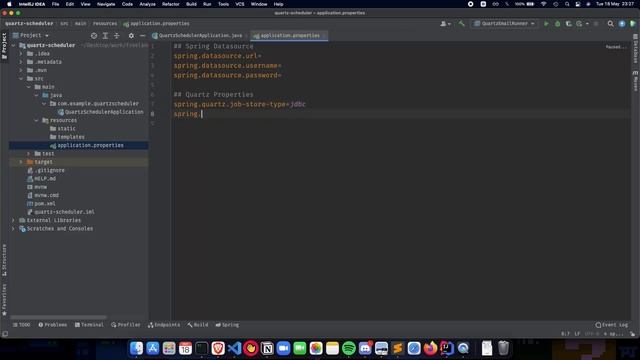Open the Refactor menu
Image resolution: width=640 pixels, height=360 pixels.
pos(171,4)
